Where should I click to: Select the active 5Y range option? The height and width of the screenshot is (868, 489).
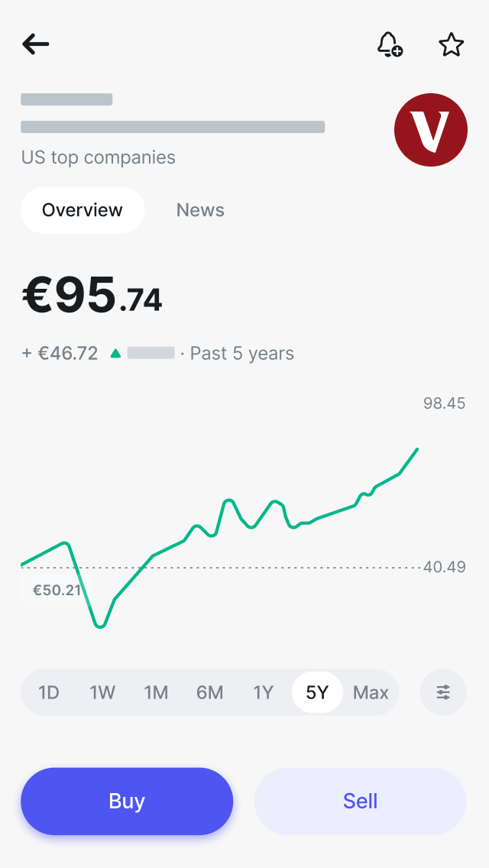[x=316, y=692]
